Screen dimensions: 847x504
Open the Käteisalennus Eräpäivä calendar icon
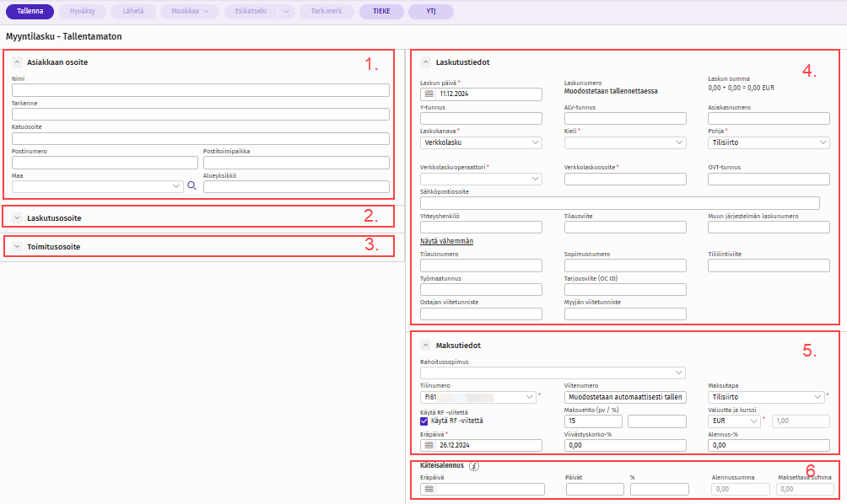click(x=429, y=490)
